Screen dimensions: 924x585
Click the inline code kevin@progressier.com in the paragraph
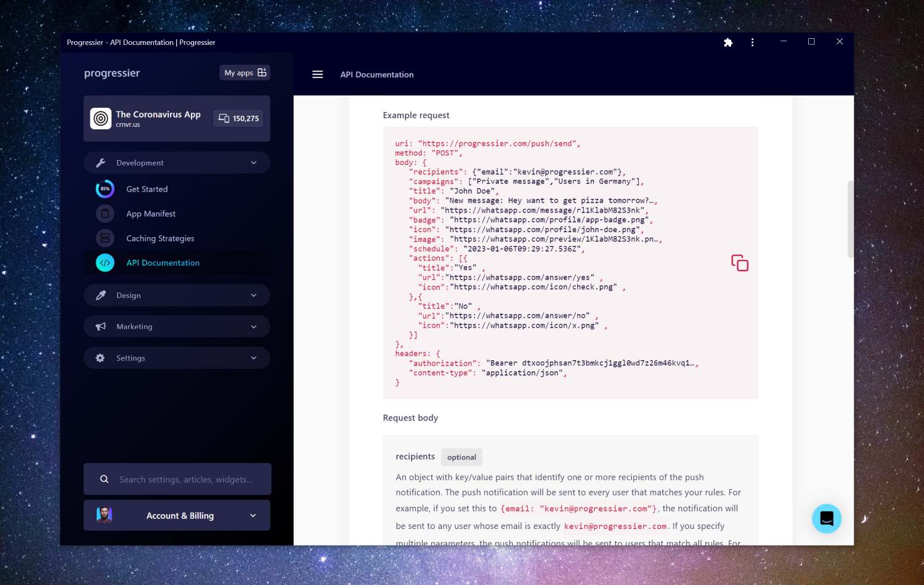(x=615, y=526)
